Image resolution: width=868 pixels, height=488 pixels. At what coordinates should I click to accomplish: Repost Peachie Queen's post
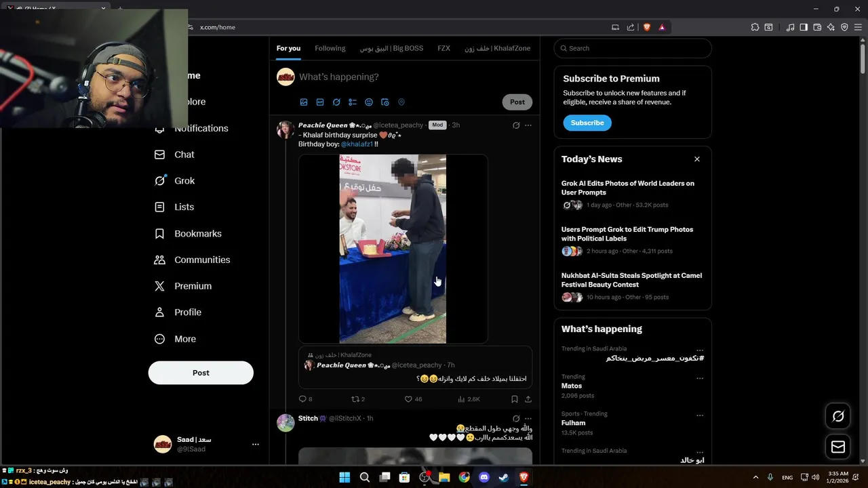click(357, 399)
